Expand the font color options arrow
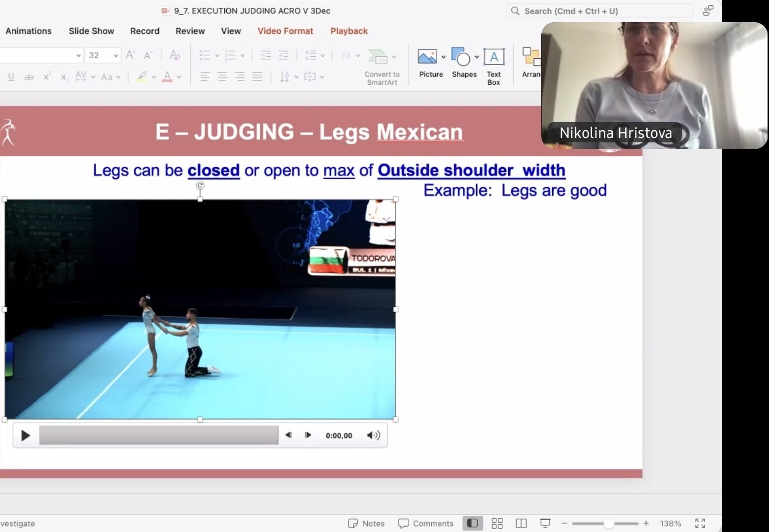 coord(179,77)
